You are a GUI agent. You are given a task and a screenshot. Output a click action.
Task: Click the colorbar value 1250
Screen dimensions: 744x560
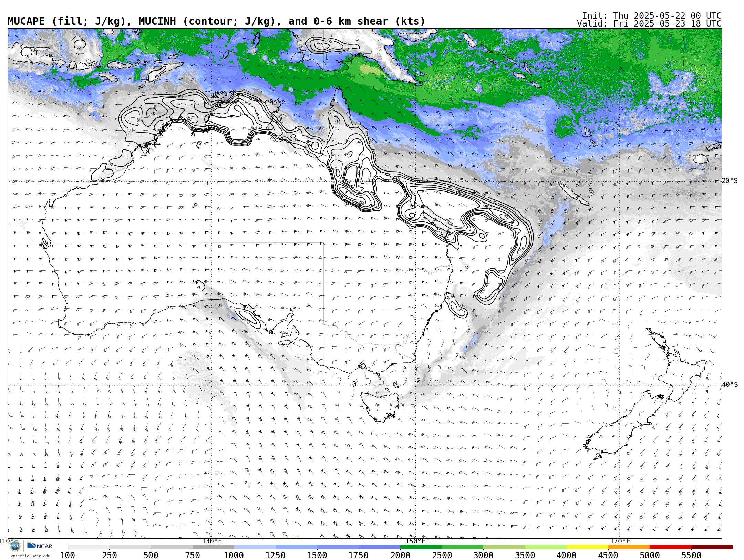tap(276, 556)
